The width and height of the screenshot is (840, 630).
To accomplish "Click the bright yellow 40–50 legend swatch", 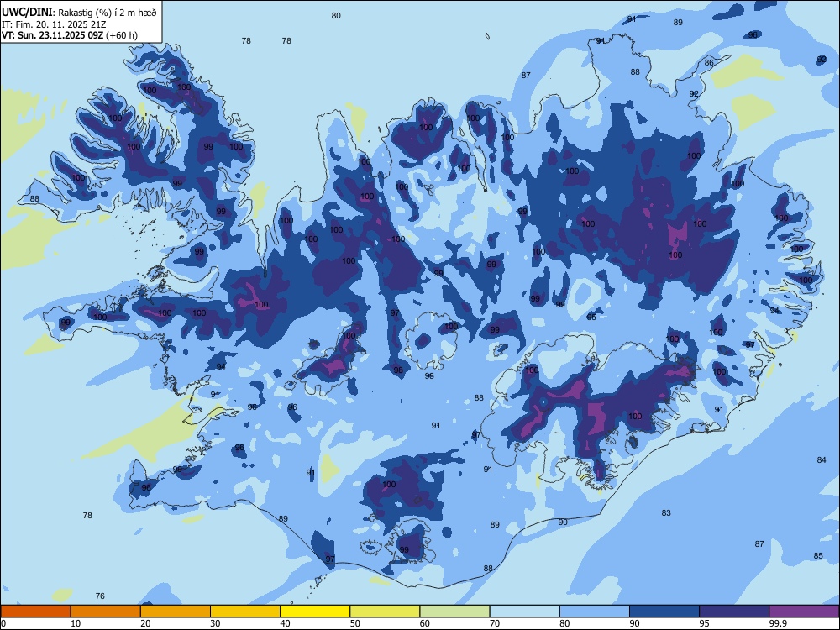I will [315, 612].
